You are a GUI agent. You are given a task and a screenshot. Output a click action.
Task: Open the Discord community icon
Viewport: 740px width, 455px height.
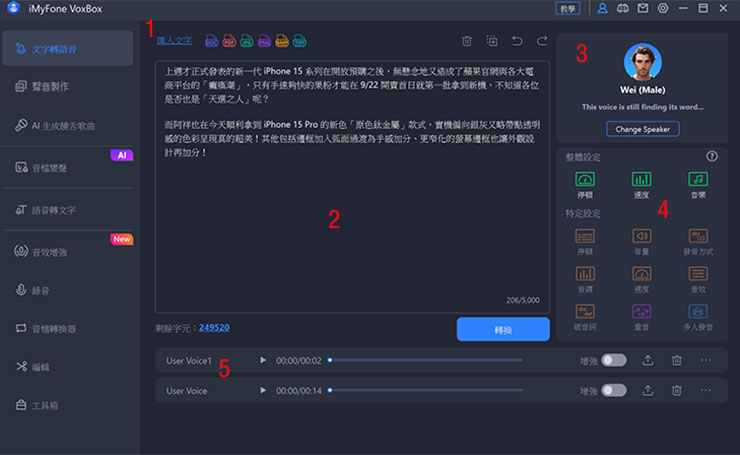click(622, 8)
